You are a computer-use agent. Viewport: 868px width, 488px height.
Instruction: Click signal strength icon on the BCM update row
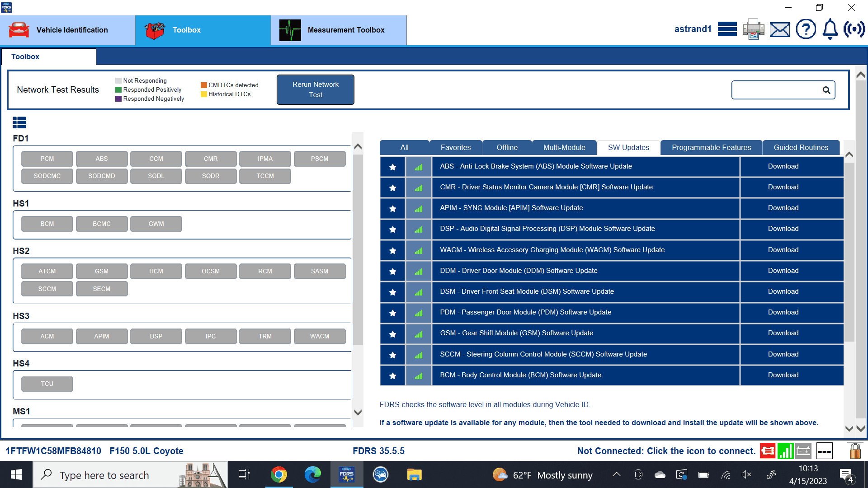click(x=419, y=375)
